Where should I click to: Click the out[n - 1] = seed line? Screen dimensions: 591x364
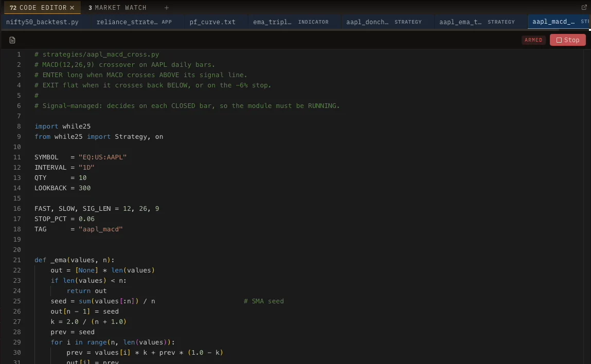(x=85, y=312)
